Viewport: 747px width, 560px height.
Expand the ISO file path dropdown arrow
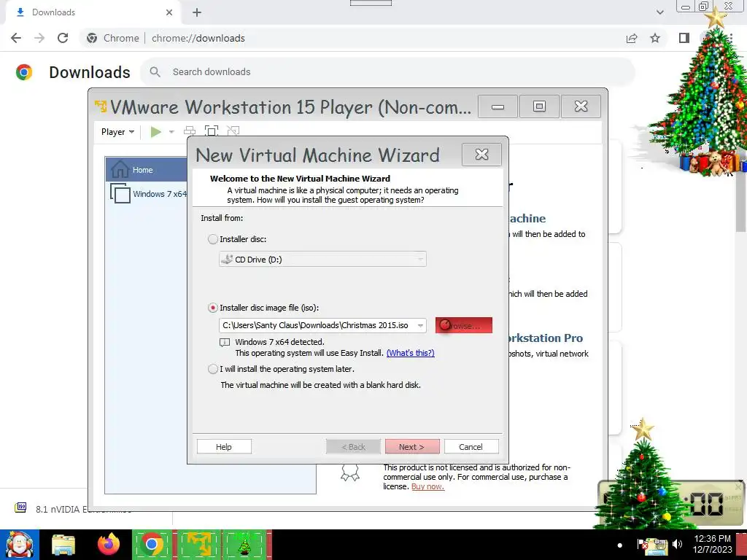pyautogui.click(x=420, y=326)
